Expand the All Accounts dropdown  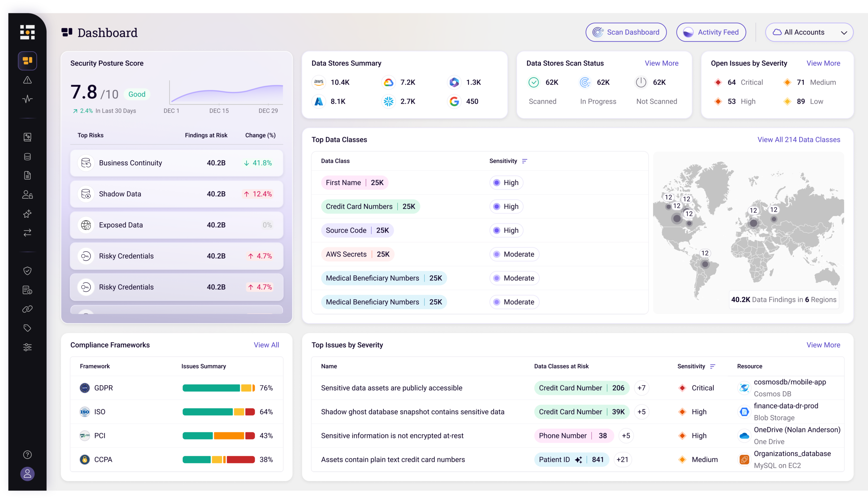tap(809, 32)
